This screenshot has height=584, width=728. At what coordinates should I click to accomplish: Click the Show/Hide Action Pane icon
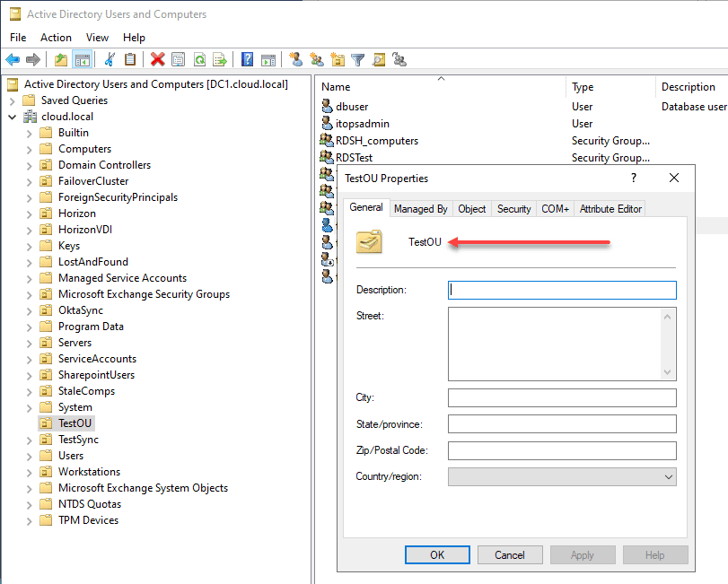[x=268, y=59]
